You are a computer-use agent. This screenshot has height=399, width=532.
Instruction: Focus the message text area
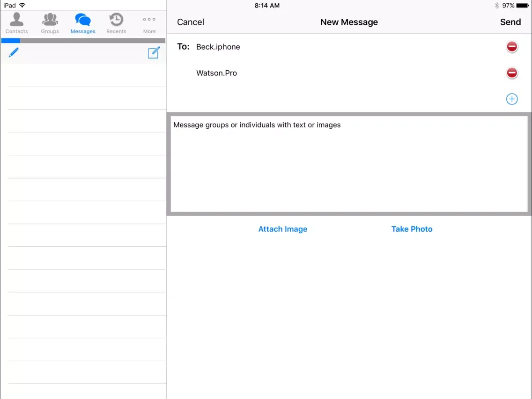click(x=349, y=164)
